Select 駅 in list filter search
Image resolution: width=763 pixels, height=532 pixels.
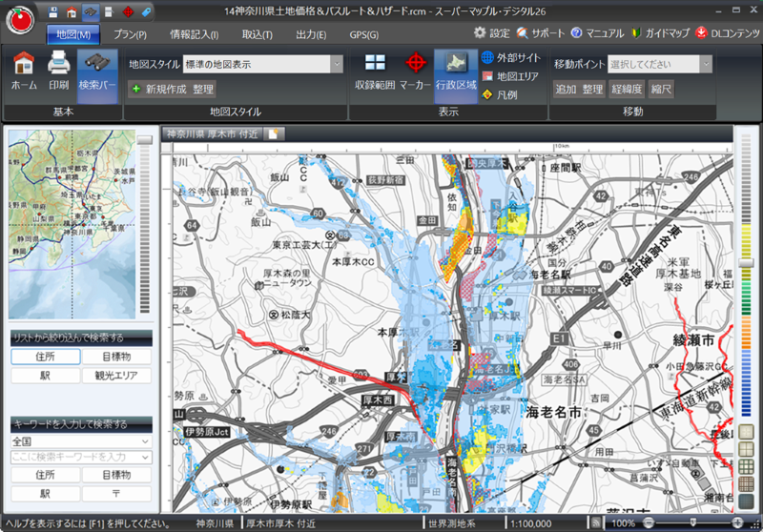pos(46,376)
